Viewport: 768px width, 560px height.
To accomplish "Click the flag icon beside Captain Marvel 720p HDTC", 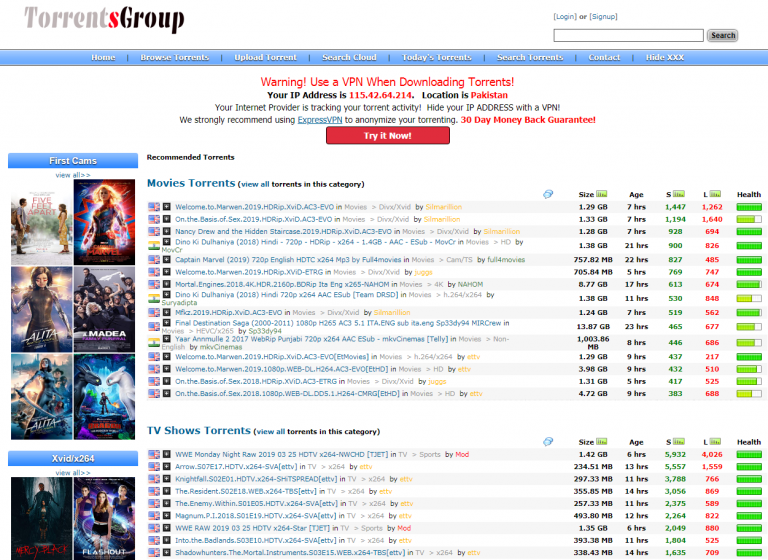I will click(x=154, y=260).
